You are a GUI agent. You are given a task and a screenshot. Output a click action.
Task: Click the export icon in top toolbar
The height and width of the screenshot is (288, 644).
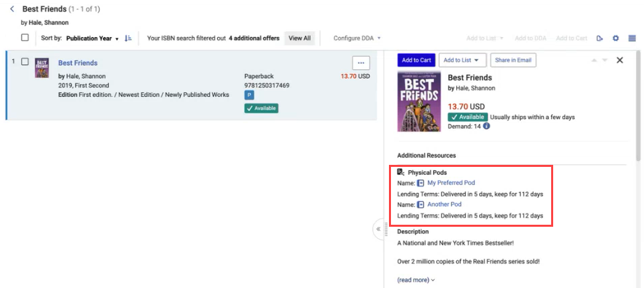[x=600, y=38]
